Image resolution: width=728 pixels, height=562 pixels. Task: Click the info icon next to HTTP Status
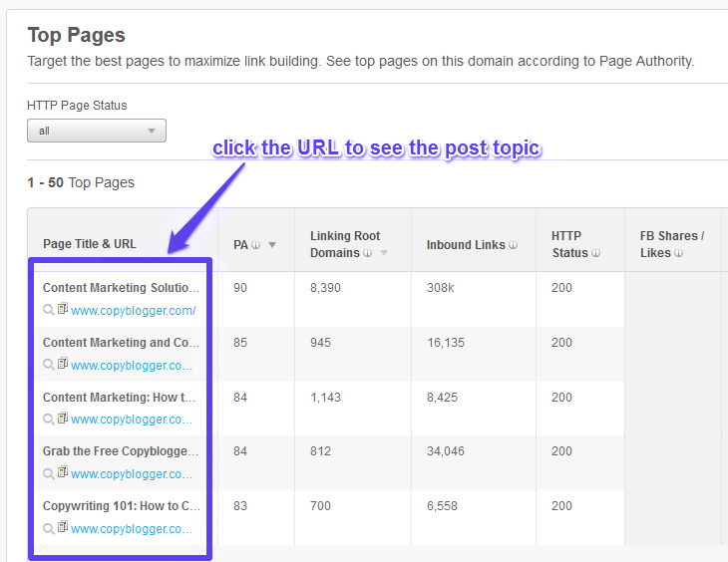click(595, 253)
